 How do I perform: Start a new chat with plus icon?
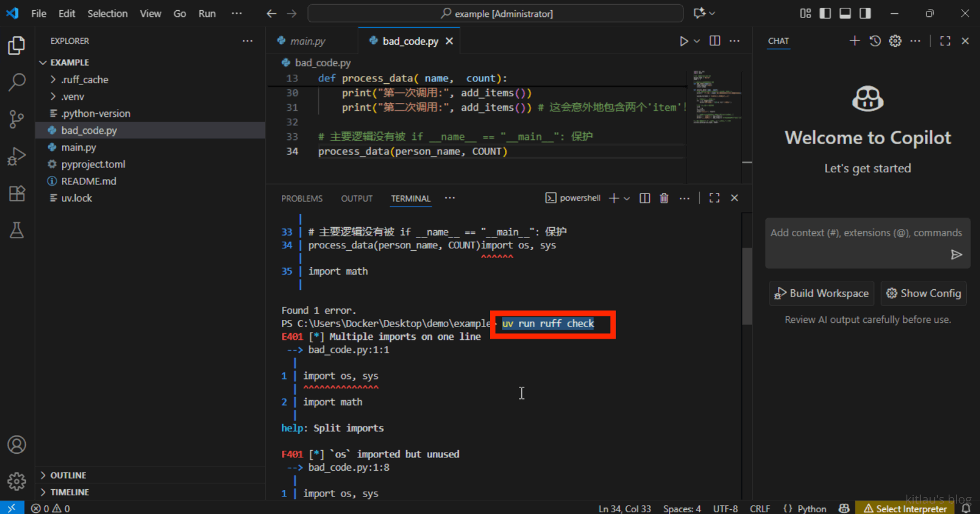click(x=854, y=41)
